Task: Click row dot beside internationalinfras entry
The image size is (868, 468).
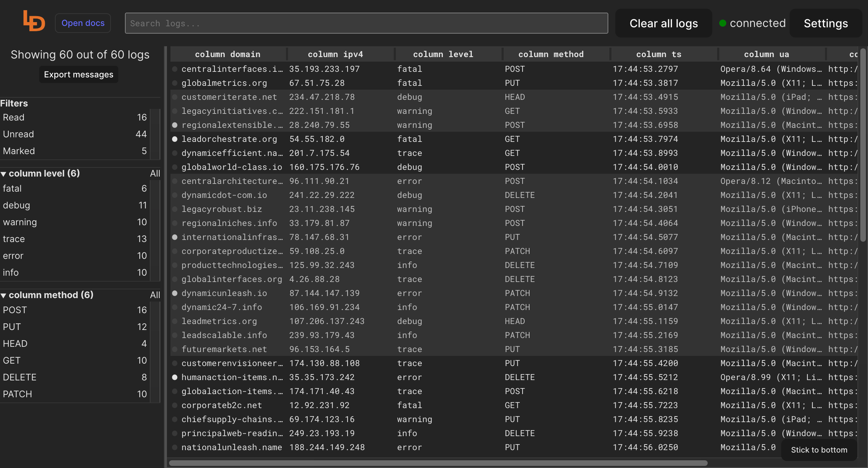Action: click(x=175, y=237)
